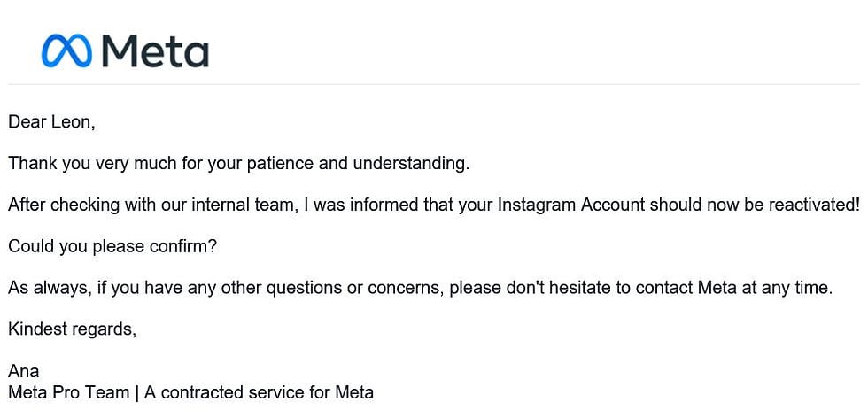Click the "Could you please confirm?" line
868x410 pixels.
112,247
